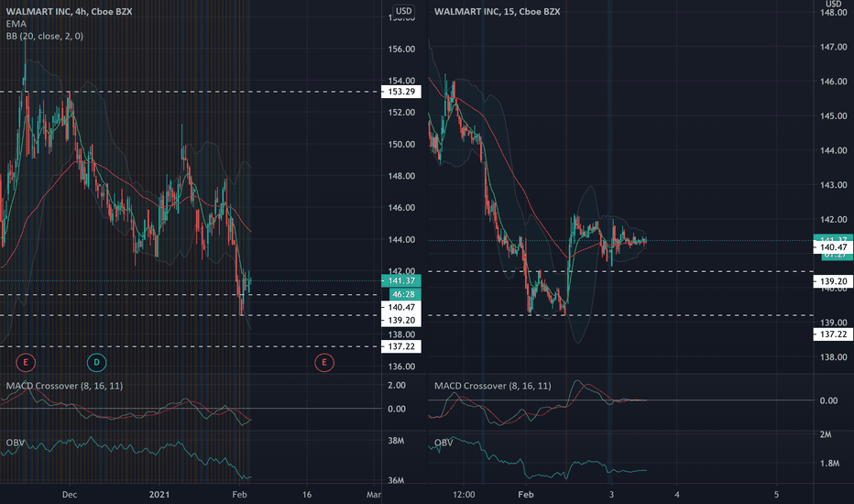
Task: Open the past earnings E marker before Dec
Action: pos(25,362)
